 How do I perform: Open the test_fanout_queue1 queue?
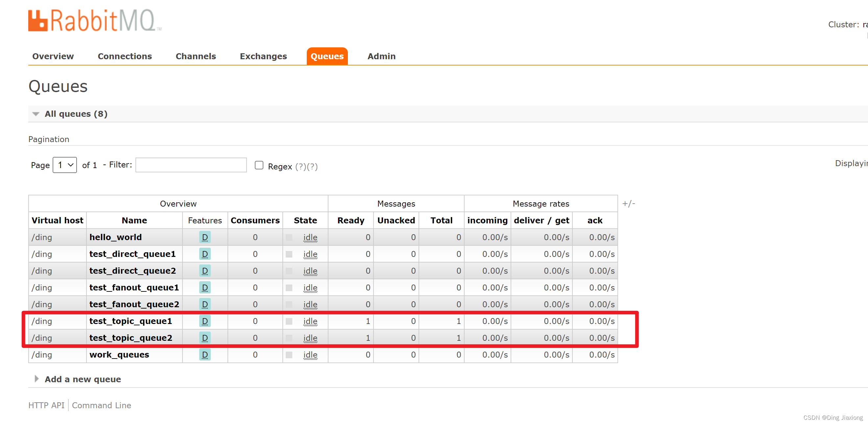tap(134, 288)
